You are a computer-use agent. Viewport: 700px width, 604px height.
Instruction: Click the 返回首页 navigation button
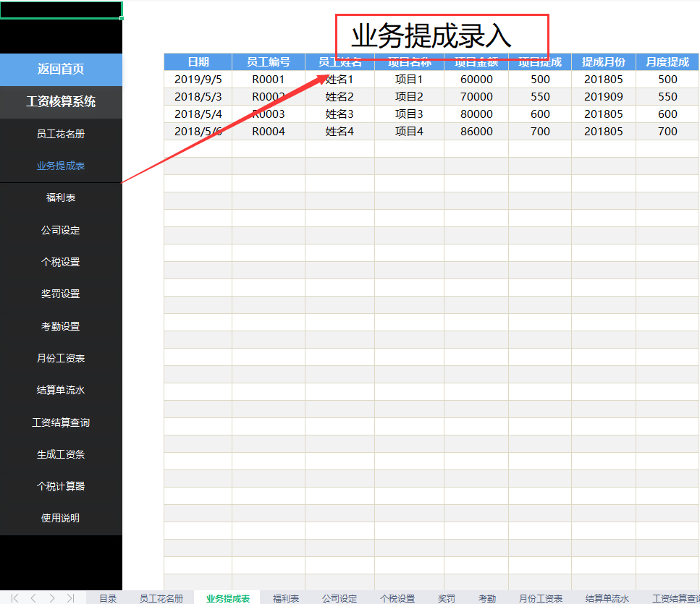61,69
